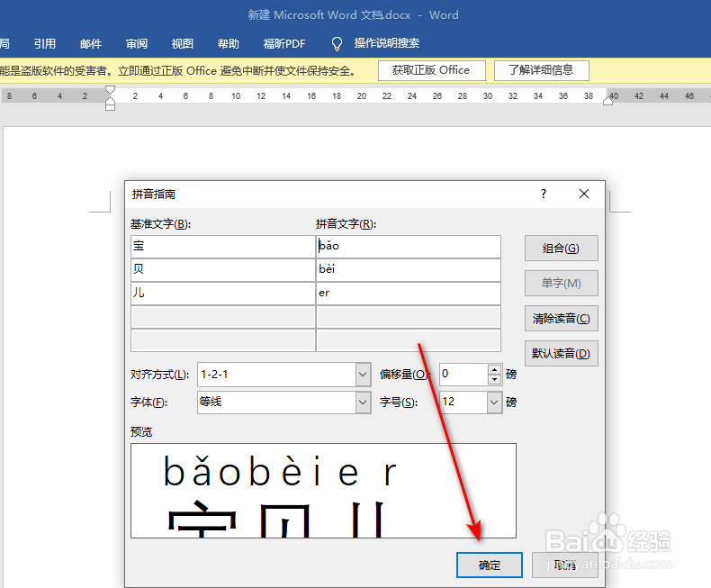
Task: Open the help question mark in 拼音指南 dialog
Action: coord(544,194)
